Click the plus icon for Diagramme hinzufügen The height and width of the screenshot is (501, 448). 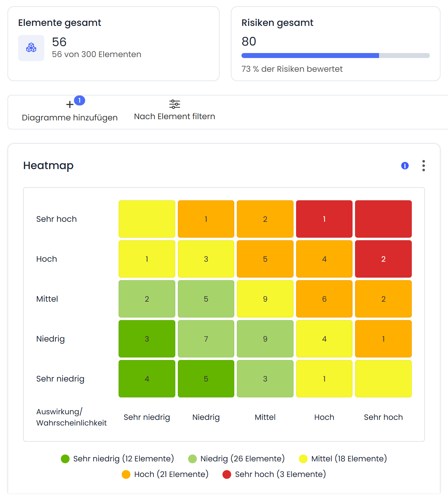[70, 105]
